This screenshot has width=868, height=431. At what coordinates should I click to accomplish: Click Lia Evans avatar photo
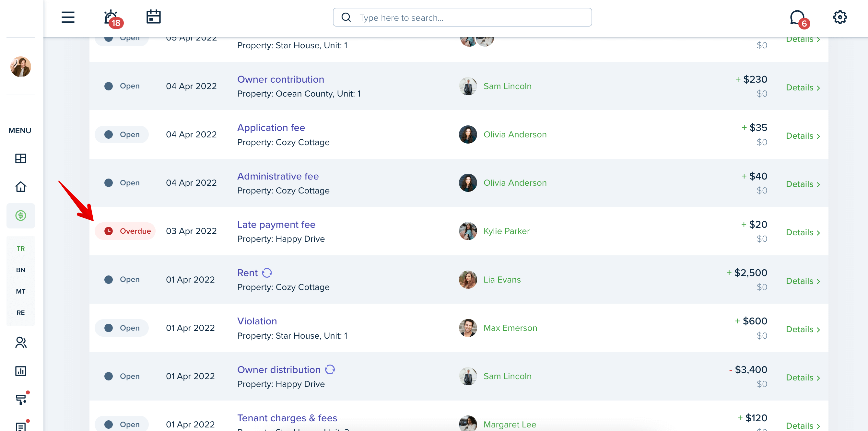coord(468,280)
